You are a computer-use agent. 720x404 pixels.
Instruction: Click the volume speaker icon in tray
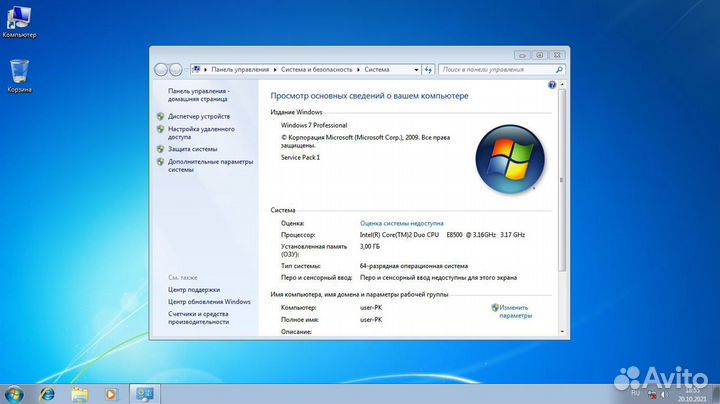coord(663,395)
